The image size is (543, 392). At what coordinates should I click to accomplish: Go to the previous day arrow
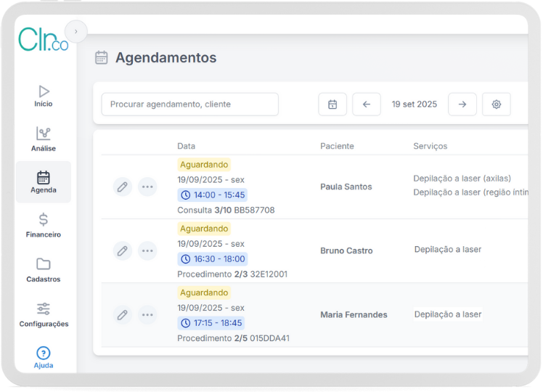click(x=367, y=105)
